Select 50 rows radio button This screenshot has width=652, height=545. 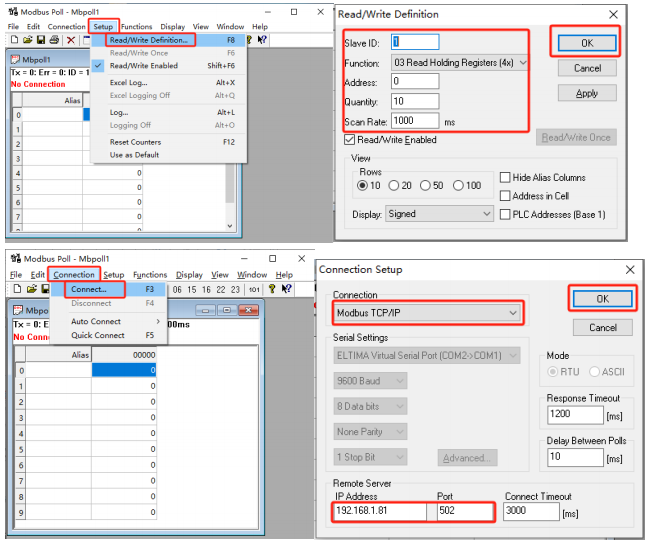(425, 185)
